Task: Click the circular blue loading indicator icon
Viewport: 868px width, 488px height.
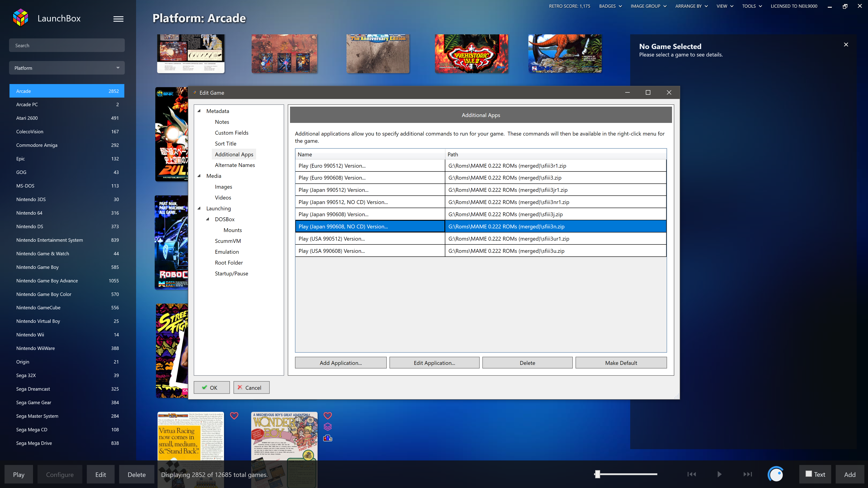Action: (x=776, y=474)
